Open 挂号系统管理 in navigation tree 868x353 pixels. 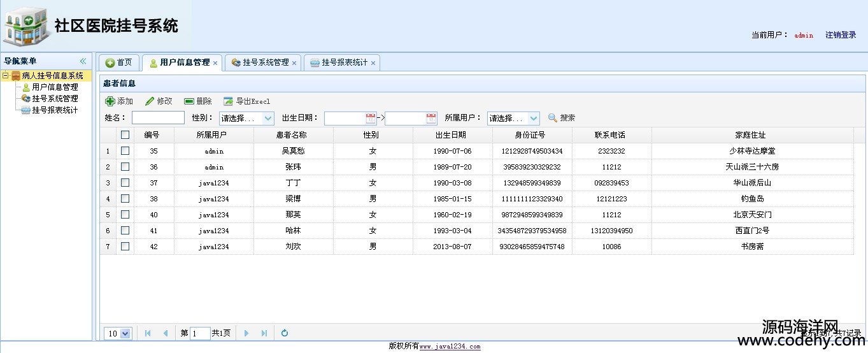[55, 99]
